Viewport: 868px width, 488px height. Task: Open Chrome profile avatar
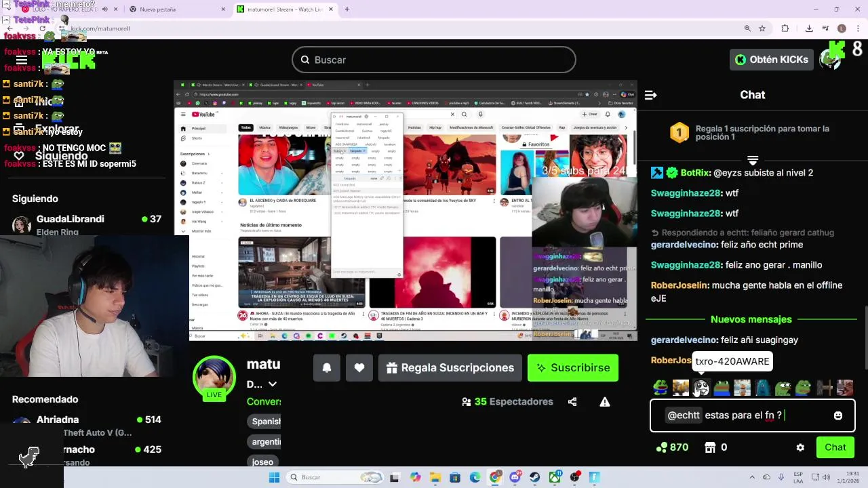[842, 28]
